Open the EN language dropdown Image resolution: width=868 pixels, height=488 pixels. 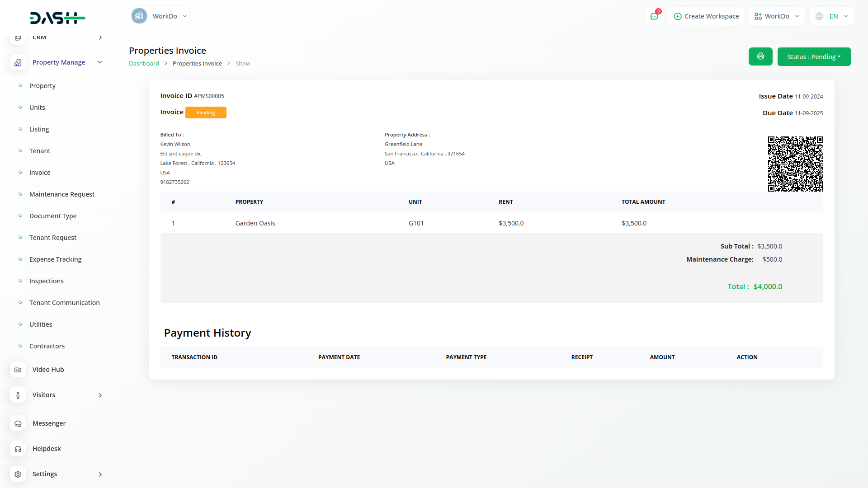pos(832,16)
